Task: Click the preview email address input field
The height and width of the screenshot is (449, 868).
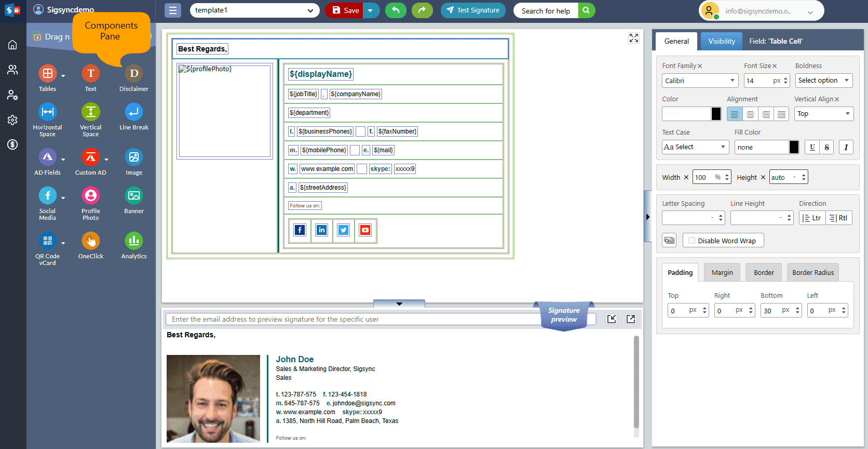Action: [353, 319]
